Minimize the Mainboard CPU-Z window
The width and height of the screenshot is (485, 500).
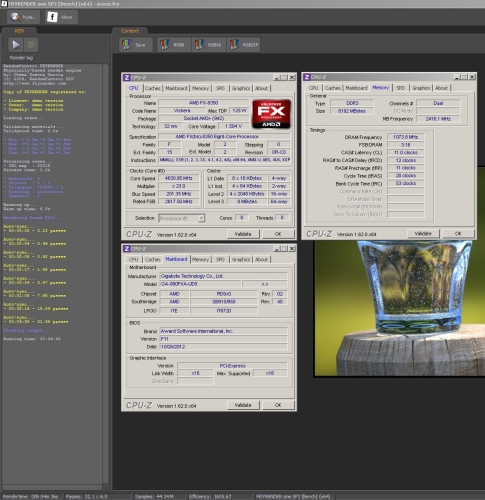click(x=277, y=249)
